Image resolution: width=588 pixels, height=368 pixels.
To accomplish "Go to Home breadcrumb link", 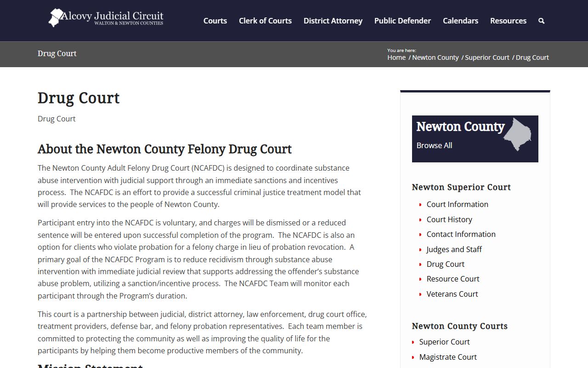I will pyautogui.click(x=396, y=57).
